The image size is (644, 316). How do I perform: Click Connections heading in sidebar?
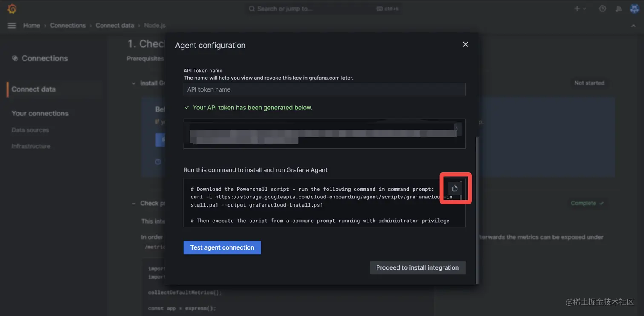tap(45, 58)
